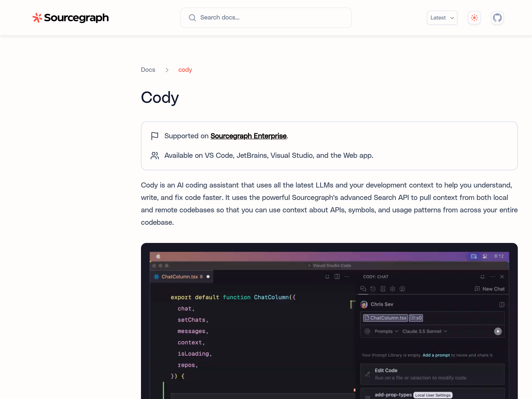
Task: Select the Edit Code prompt
Action: tap(432, 374)
